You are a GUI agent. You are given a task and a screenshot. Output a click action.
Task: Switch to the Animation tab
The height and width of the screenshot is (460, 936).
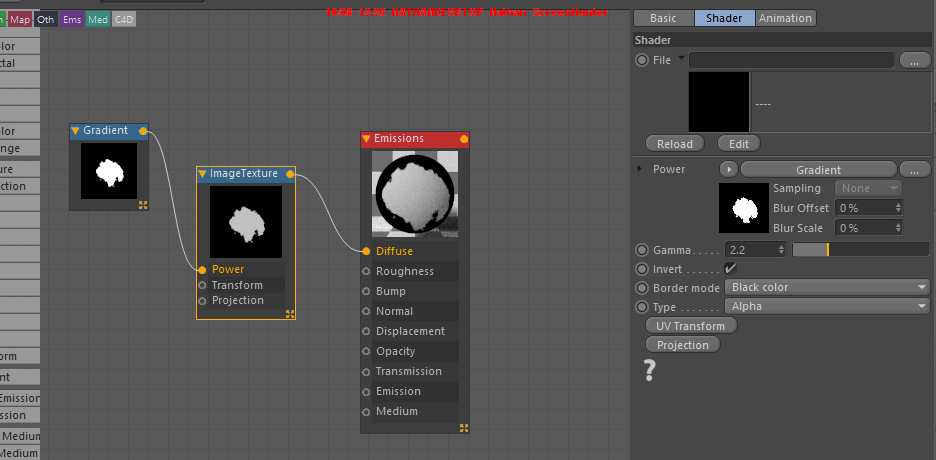(785, 18)
